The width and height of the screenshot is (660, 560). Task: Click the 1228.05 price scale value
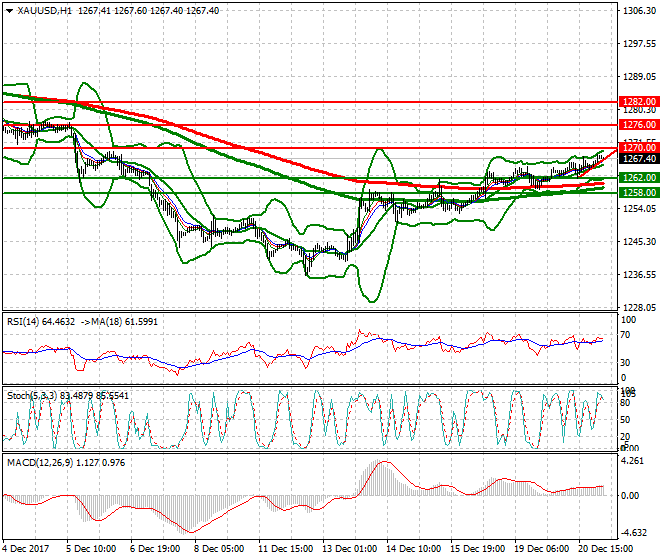[x=639, y=308]
